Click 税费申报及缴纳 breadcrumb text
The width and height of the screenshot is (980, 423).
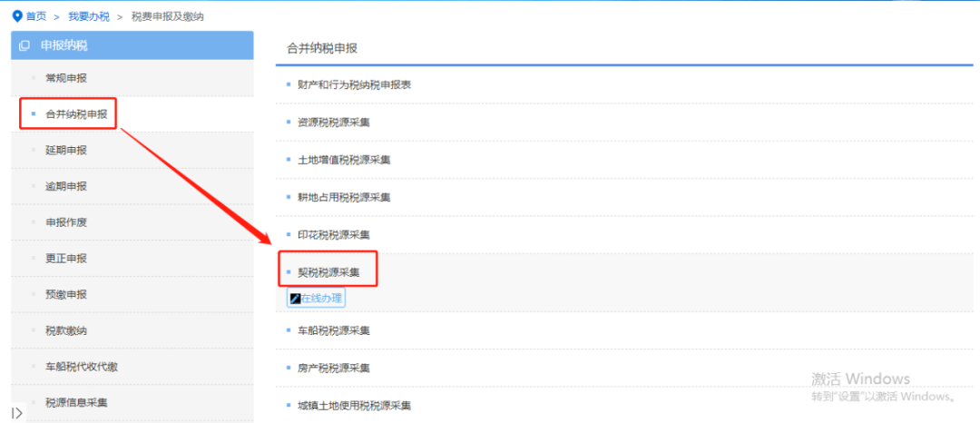(x=168, y=17)
